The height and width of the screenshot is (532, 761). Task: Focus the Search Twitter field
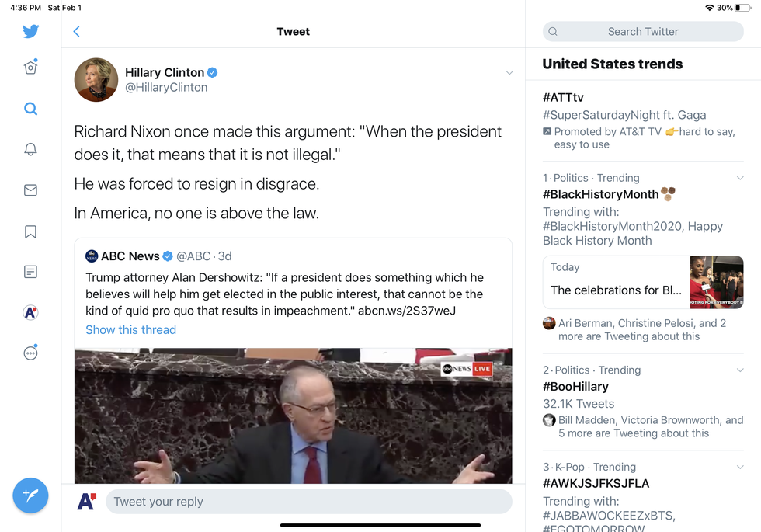(x=643, y=32)
